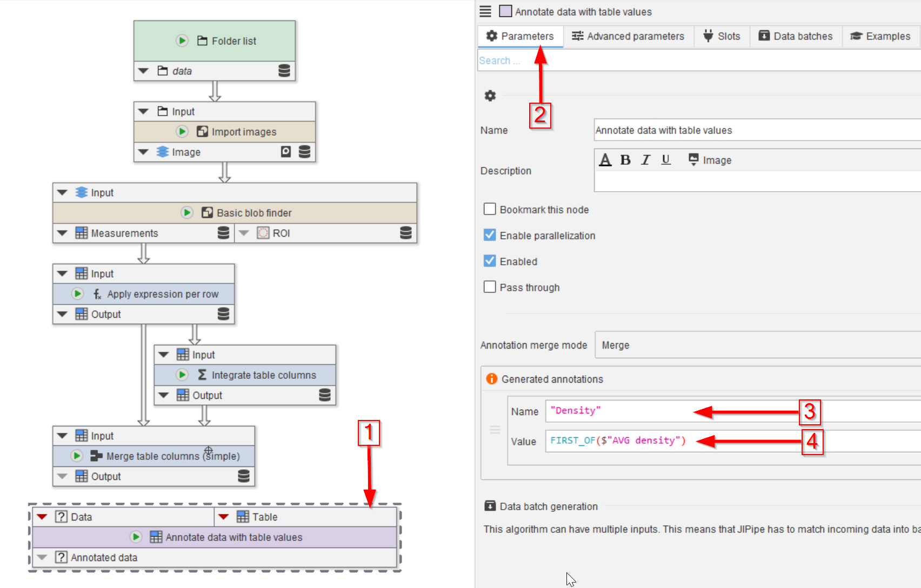Run the Integrate table columns node

[182, 375]
